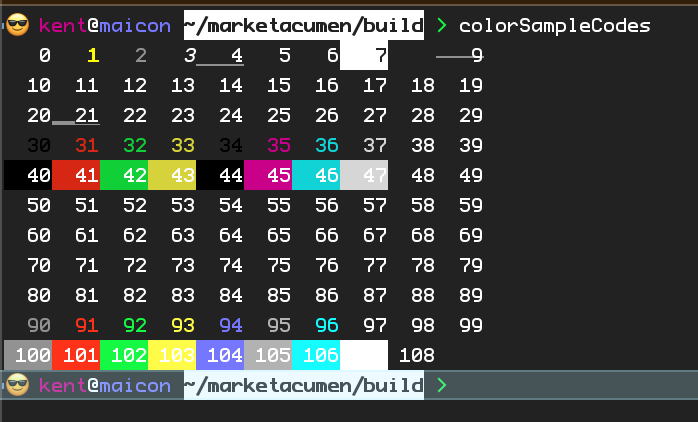698x422 pixels.
Task: Click the yellow background cell 43
Action: tap(172, 175)
